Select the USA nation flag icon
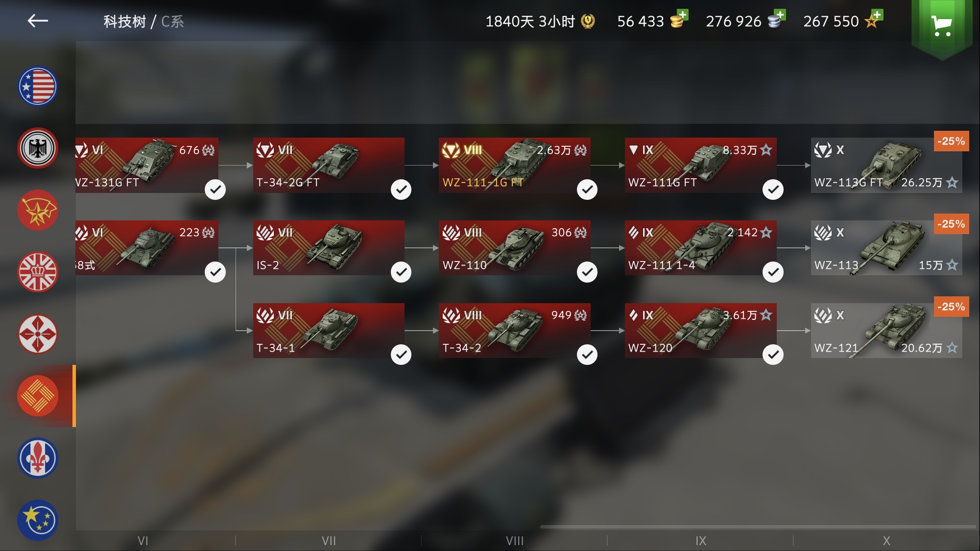Image resolution: width=980 pixels, height=551 pixels. [x=38, y=86]
